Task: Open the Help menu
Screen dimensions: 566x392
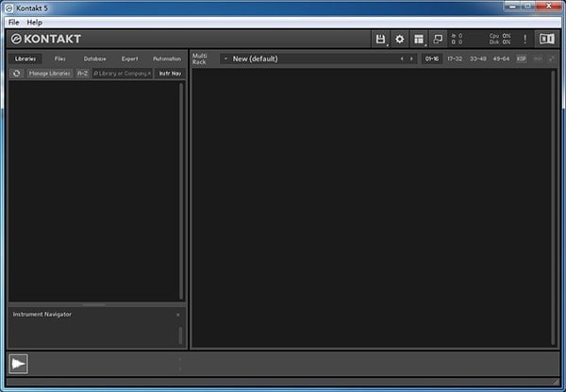Action: [x=35, y=23]
